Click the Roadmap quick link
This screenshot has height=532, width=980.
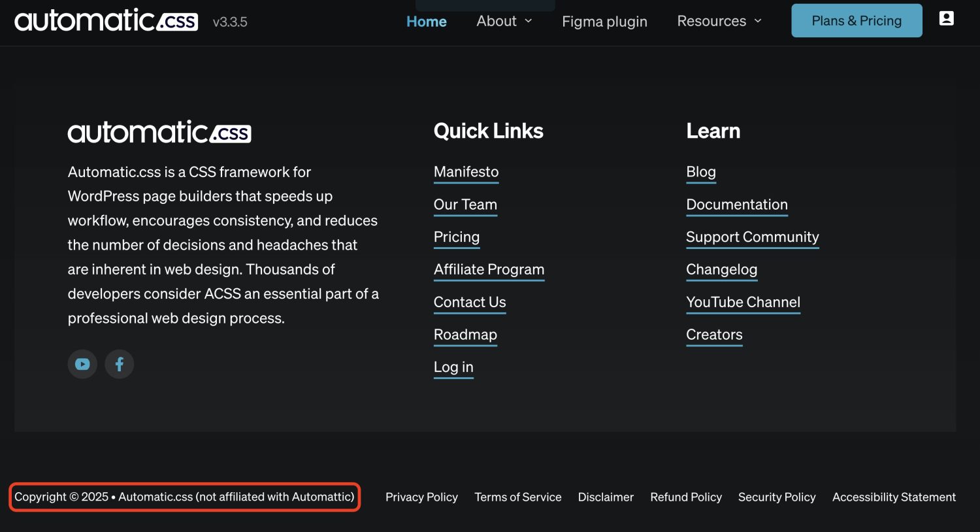tap(465, 335)
